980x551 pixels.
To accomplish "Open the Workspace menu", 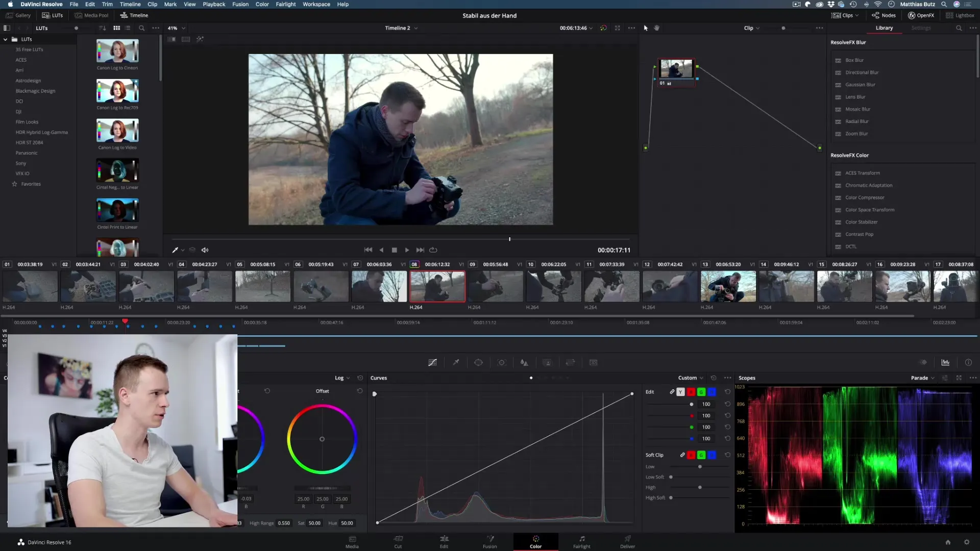I will point(316,4).
